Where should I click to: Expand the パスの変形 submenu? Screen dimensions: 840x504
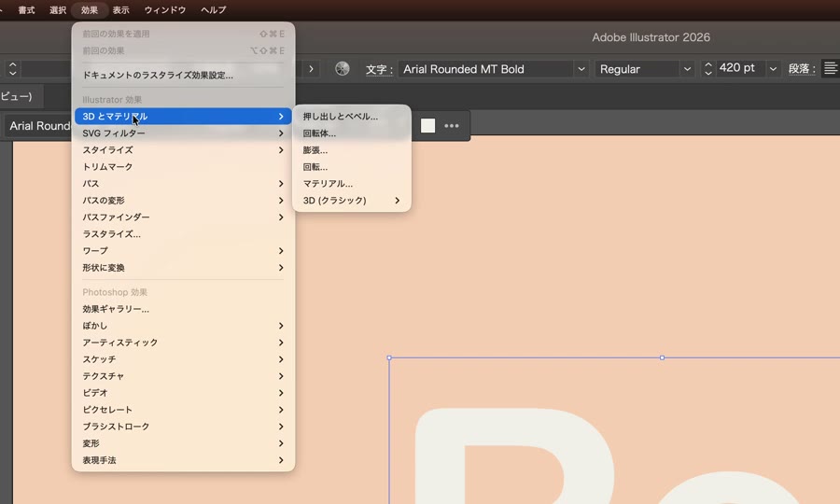[183, 201]
